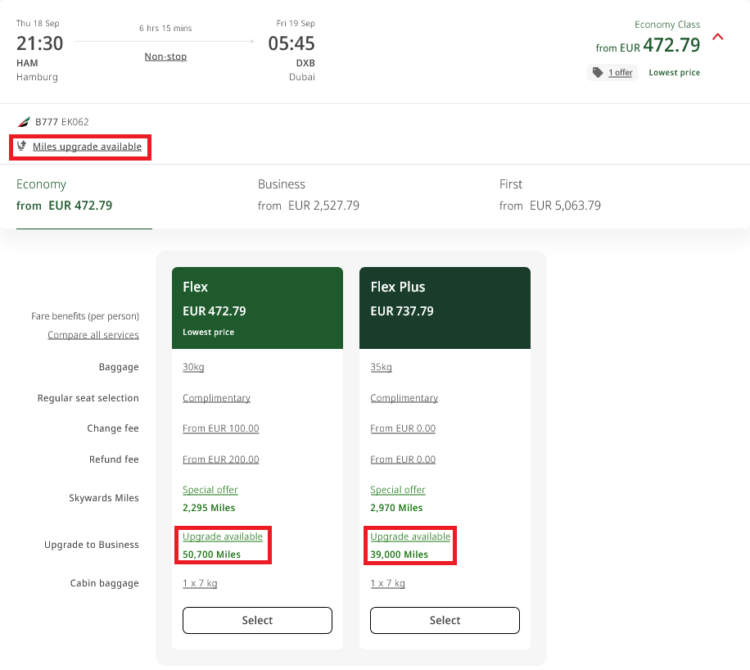This screenshot has height=670, width=750.
Task: View Flex Plus refund fee From EUR 0.00
Action: [x=403, y=460]
